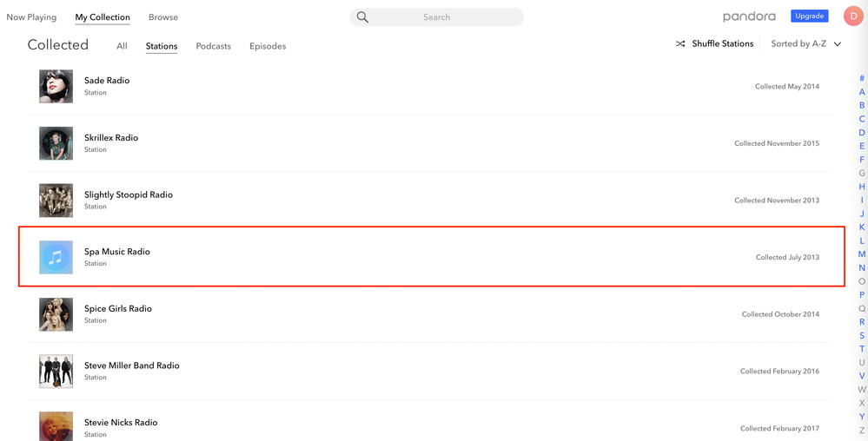
Task: Show All collected items
Action: (x=122, y=46)
